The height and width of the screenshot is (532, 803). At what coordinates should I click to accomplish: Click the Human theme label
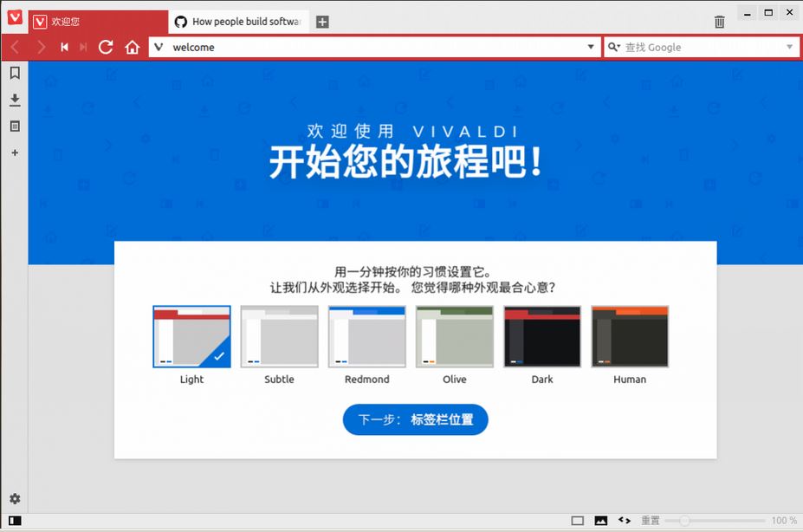click(x=630, y=380)
